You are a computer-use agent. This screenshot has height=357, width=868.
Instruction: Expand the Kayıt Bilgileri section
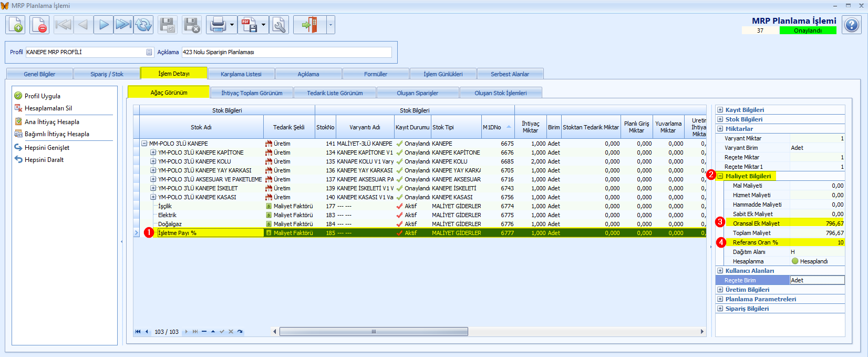click(720, 110)
